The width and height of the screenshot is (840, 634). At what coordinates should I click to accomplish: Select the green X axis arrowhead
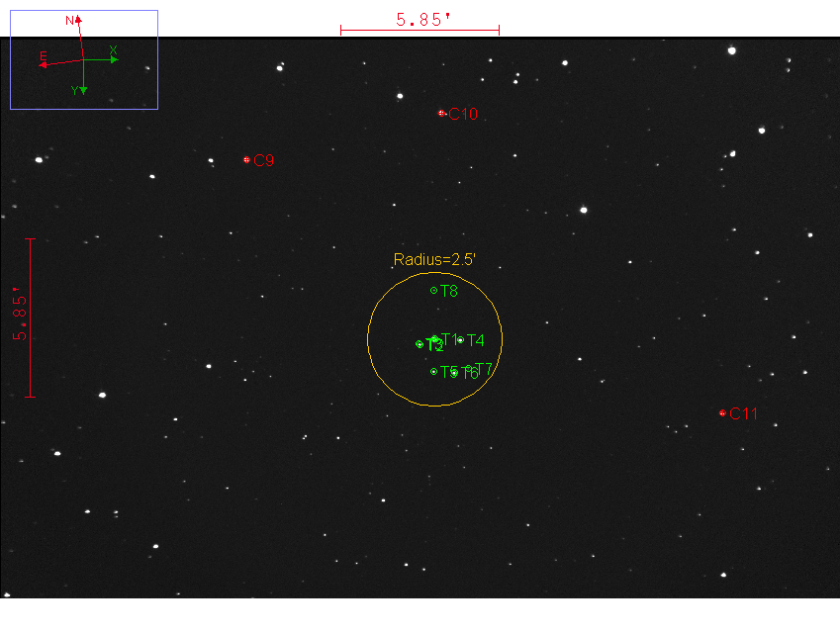[115, 59]
